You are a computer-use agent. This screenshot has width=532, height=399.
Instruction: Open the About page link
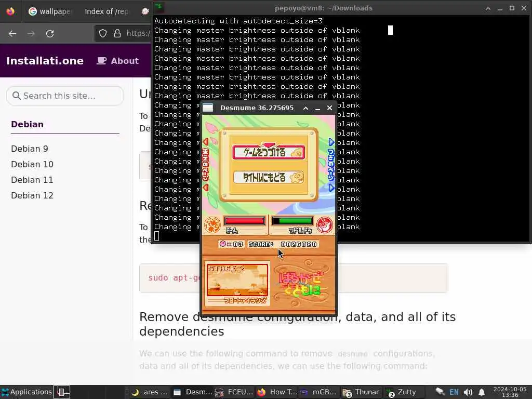coord(118,61)
